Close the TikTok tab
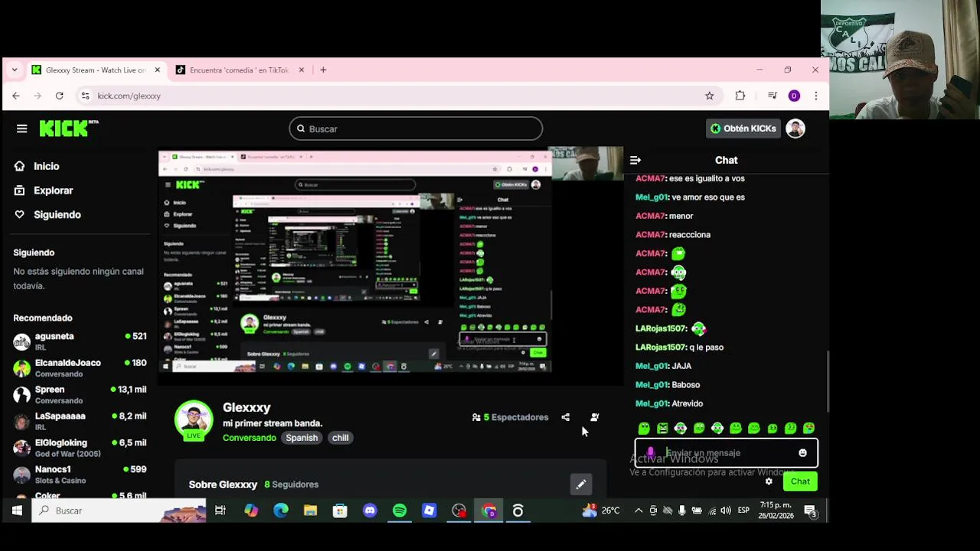The width and height of the screenshot is (980, 551). 302,70
